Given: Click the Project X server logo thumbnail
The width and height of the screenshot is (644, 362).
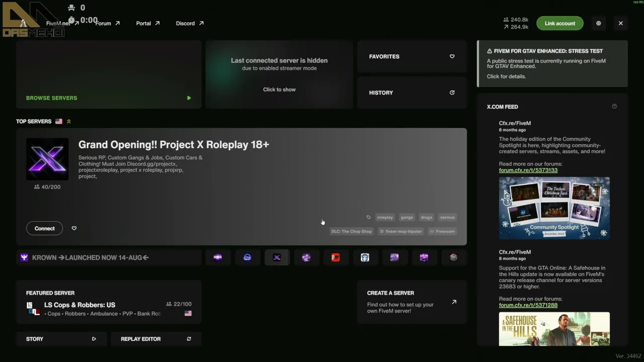Looking at the screenshot, I should (47, 159).
